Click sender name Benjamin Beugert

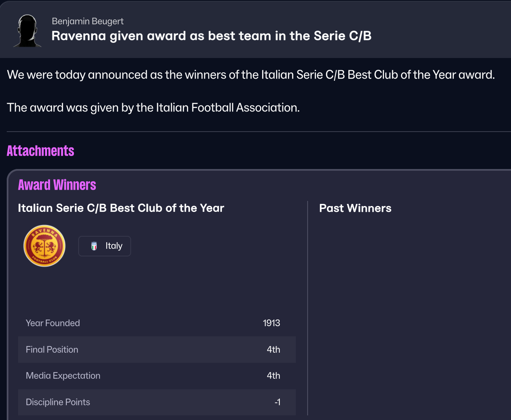coord(87,21)
